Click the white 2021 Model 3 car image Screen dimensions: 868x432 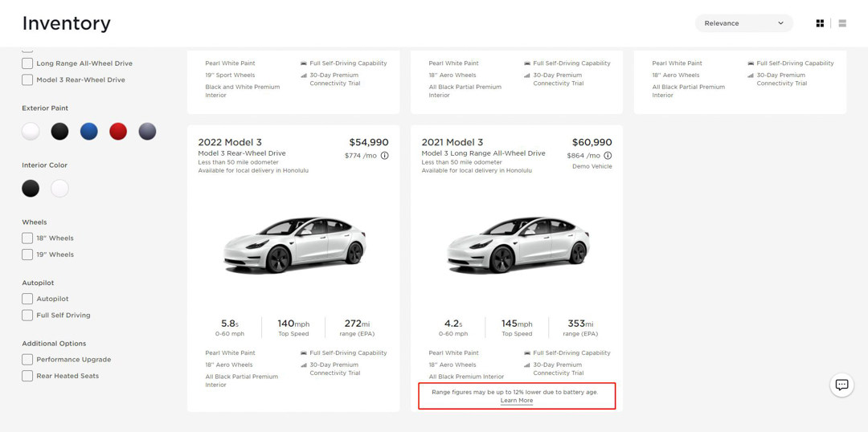[x=517, y=243]
